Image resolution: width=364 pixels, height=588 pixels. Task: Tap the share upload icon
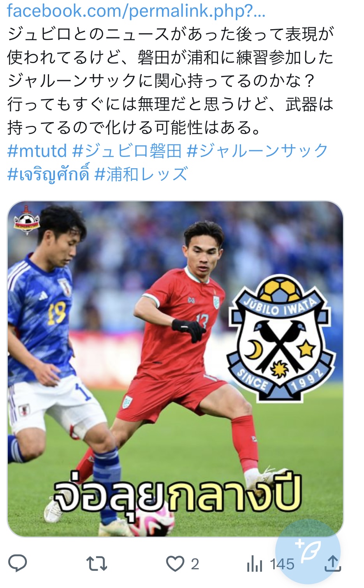(x=332, y=563)
